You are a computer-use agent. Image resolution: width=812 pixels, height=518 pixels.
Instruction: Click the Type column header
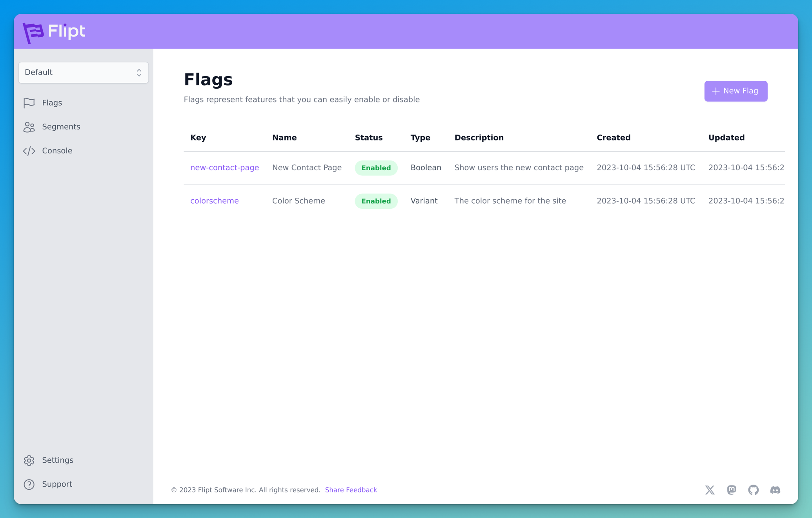pos(420,138)
